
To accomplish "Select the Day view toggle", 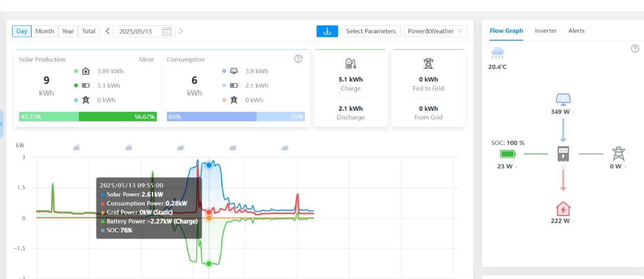I will pos(22,31).
